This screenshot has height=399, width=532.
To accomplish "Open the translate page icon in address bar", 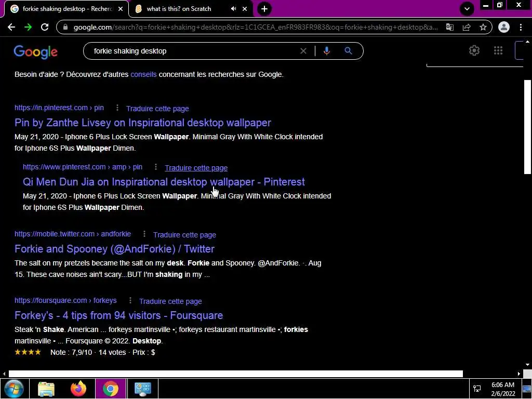I will click(x=450, y=27).
